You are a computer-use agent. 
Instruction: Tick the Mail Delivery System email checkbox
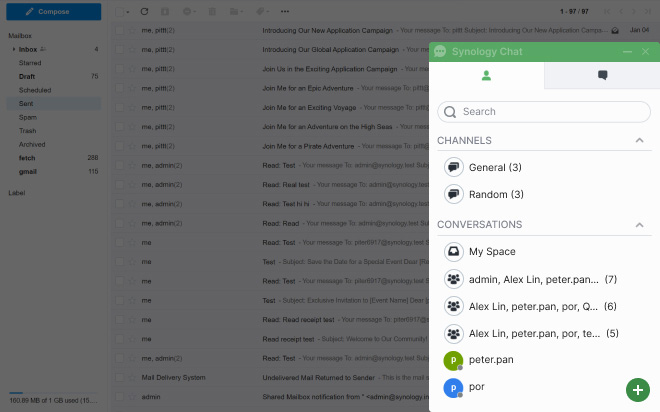click(119, 378)
